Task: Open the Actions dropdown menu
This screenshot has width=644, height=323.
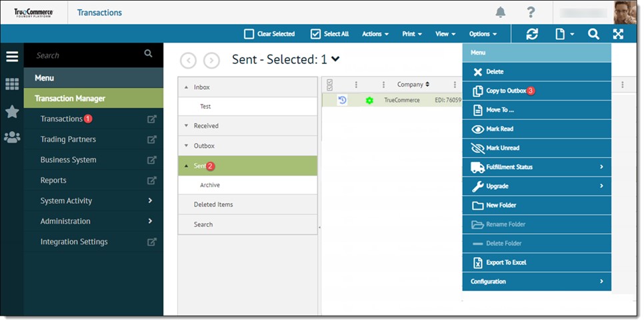Action: coord(375,34)
